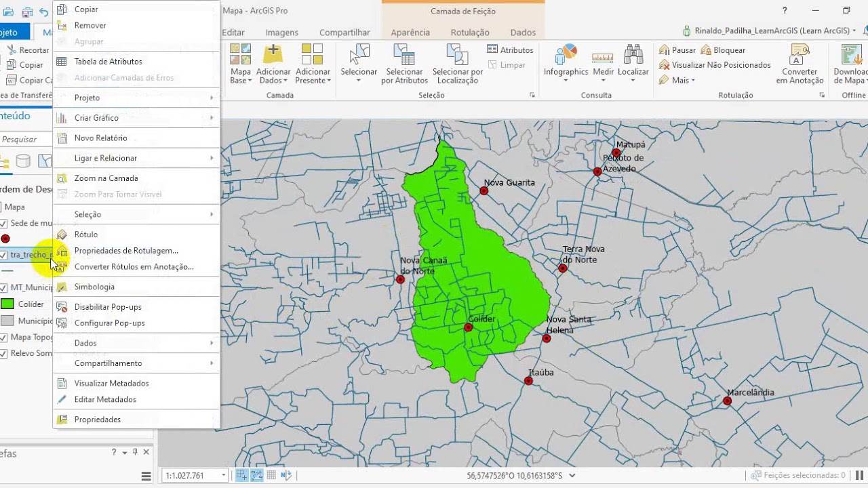Click the gray Município symbol swatch
The height and width of the screenshot is (488, 868).
click(7, 321)
